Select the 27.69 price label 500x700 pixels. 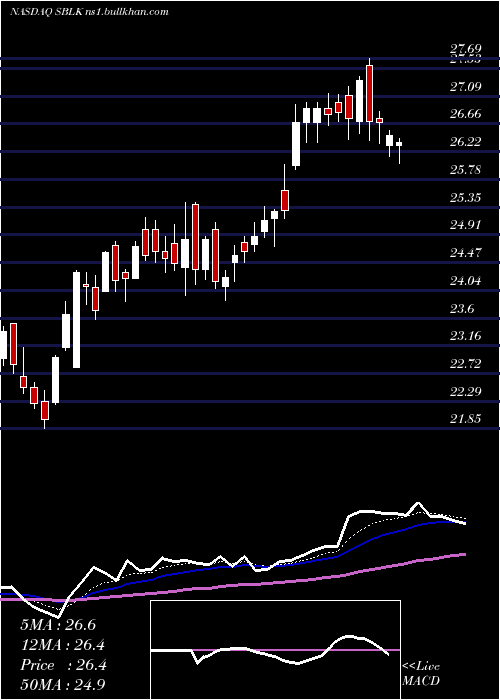pyautogui.click(x=465, y=49)
